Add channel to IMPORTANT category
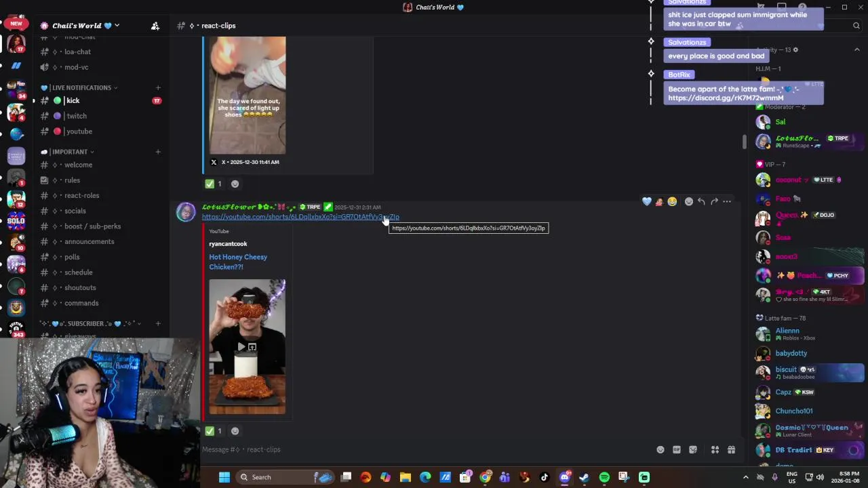868x488 pixels. point(158,152)
